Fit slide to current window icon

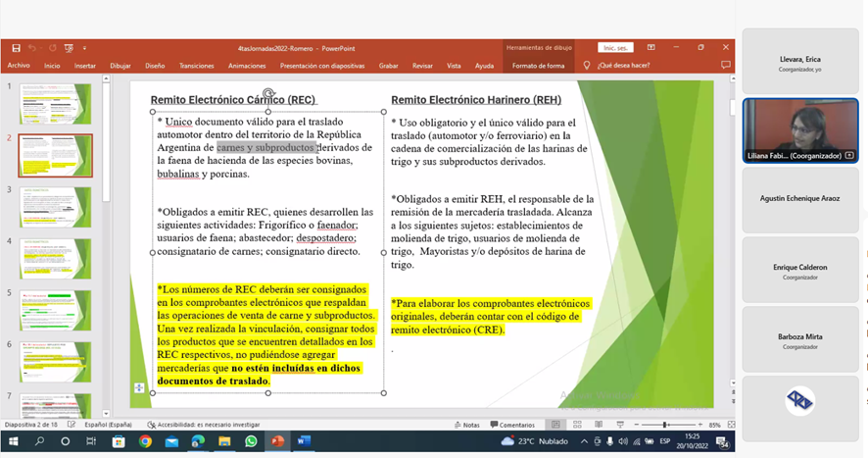(x=731, y=425)
